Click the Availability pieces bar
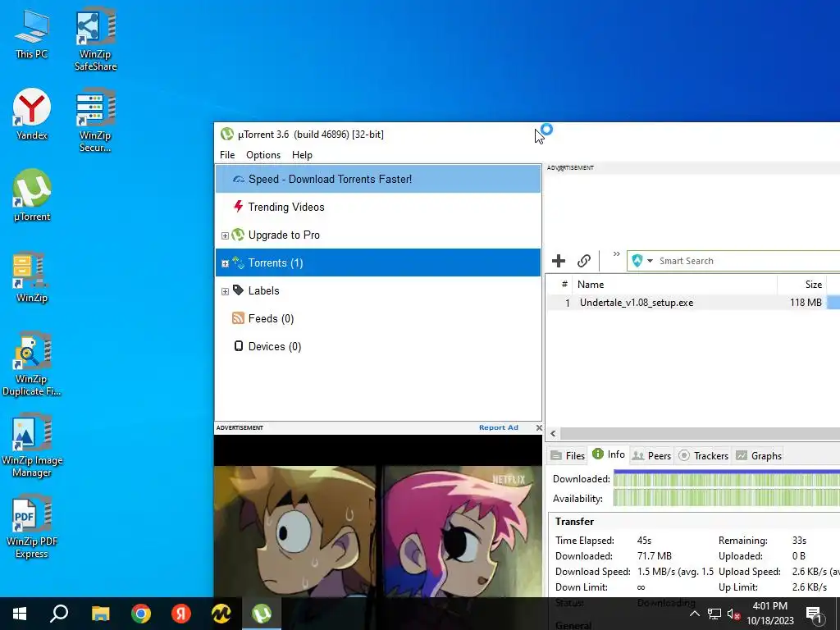 point(727,498)
